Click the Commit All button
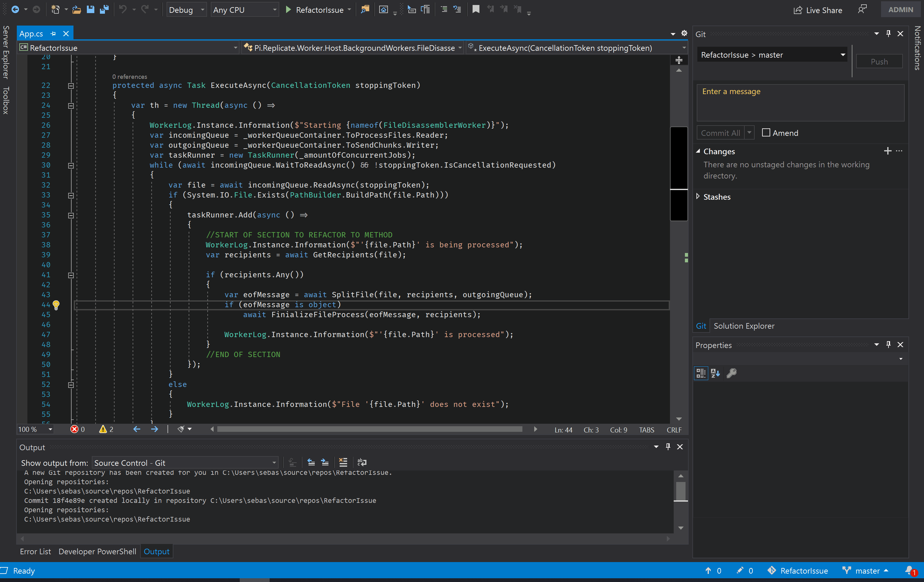Screen dimensions: 924x582 tap(720, 132)
